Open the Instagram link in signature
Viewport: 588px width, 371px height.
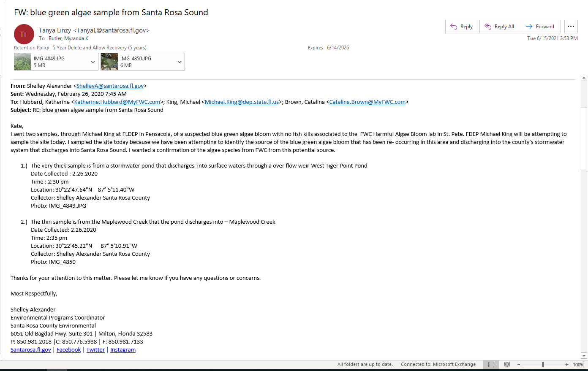coord(123,350)
